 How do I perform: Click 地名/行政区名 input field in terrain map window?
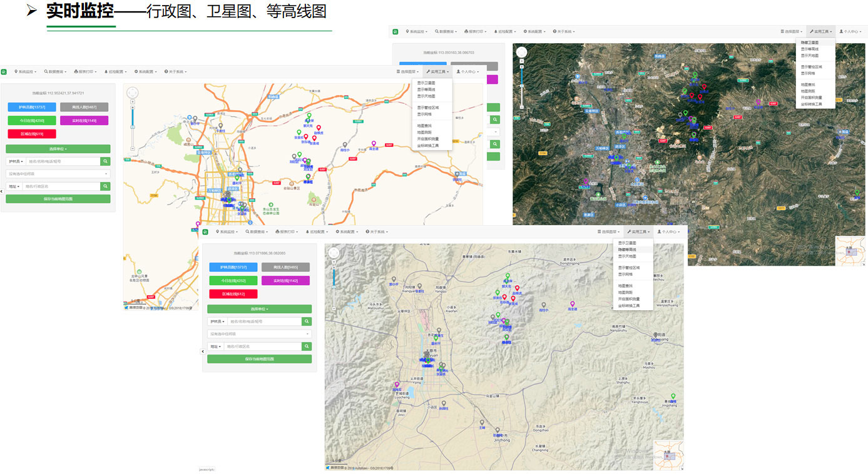pos(263,346)
